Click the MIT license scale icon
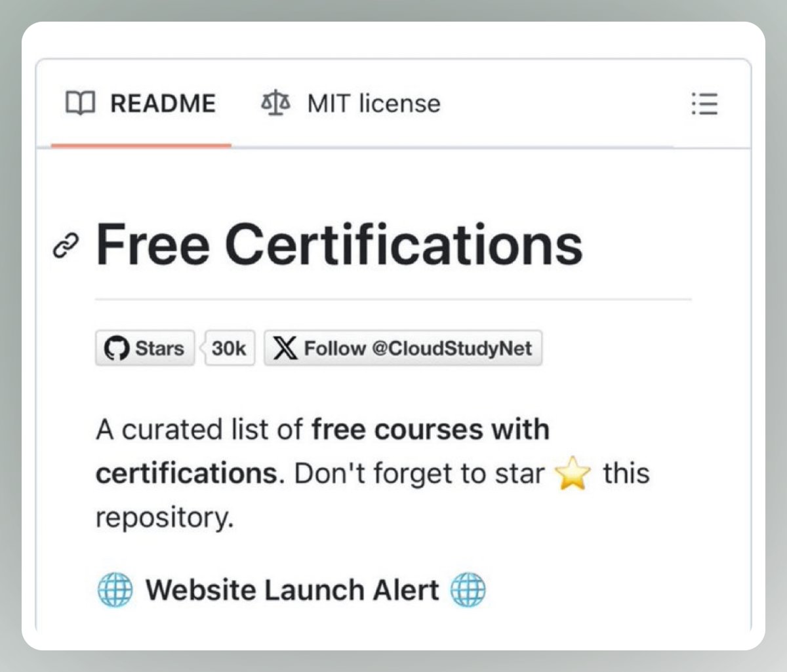 pyautogui.click(x=276, y=104)
